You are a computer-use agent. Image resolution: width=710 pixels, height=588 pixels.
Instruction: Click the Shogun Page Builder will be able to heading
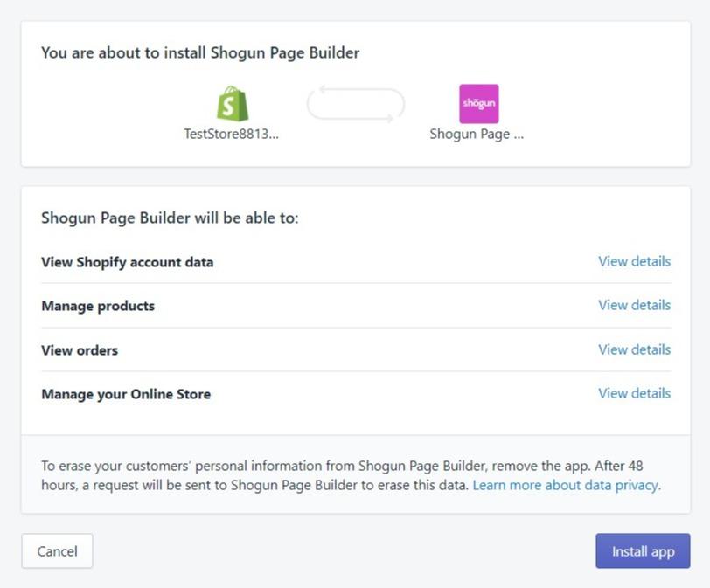pyautogui.click(x=170, y=218)
